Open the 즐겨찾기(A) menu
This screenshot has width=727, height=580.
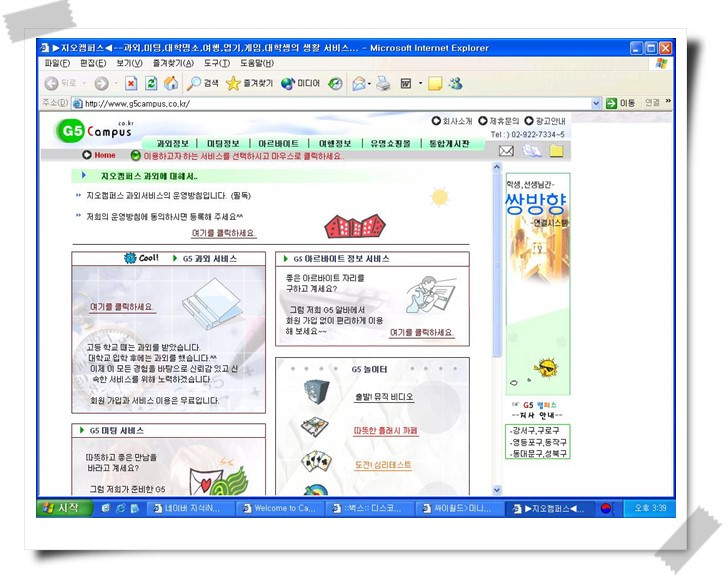(173, 63)
